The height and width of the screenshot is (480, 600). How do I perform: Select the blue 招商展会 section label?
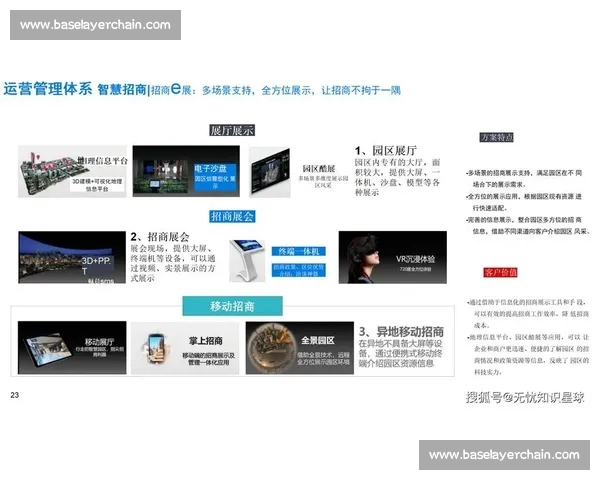coord(232,217)
